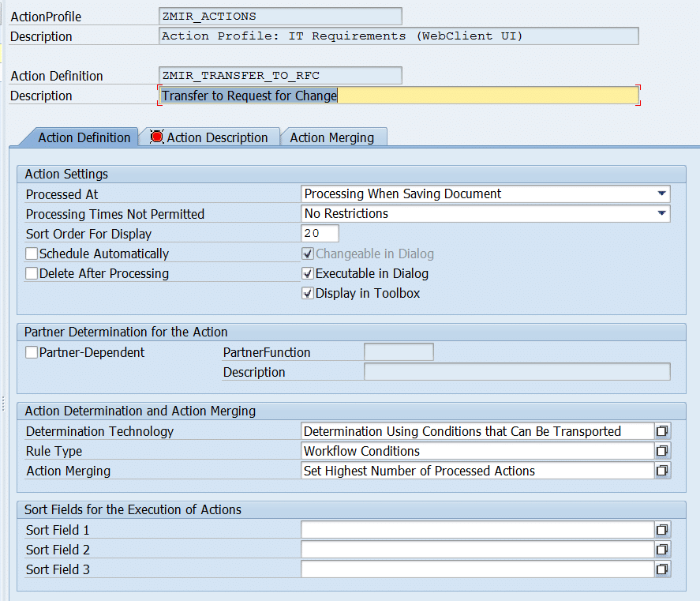Uncheck the Executable in Dialog option
This screenshot has width=700, height=601.
pyautogui.click(x=308, y=273)
